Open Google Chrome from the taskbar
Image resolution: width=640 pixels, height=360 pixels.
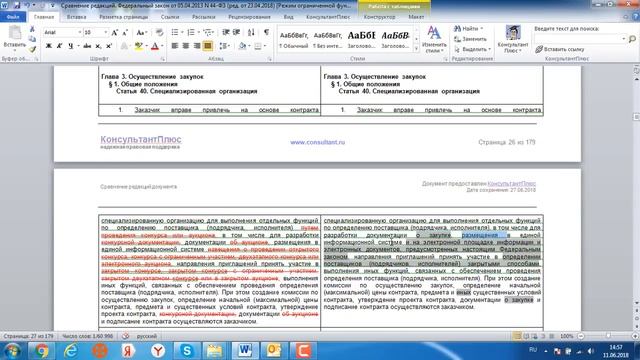click(41, 351)
